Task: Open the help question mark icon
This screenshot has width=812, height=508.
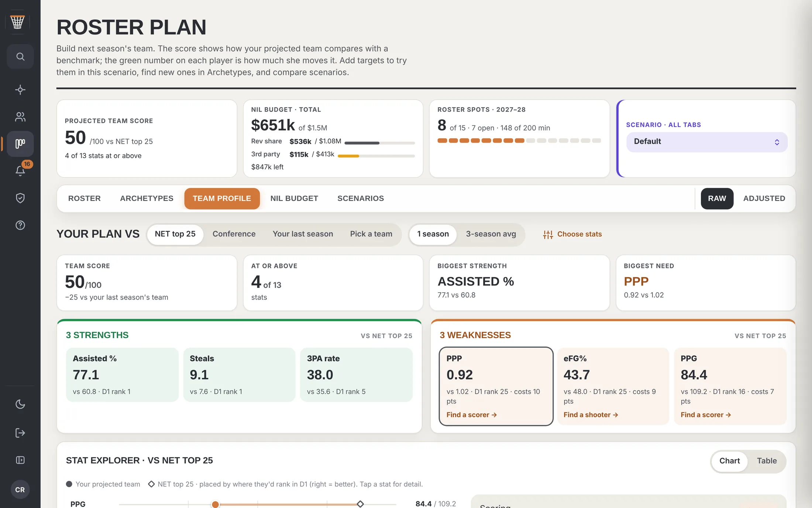Action: point(20,225)
